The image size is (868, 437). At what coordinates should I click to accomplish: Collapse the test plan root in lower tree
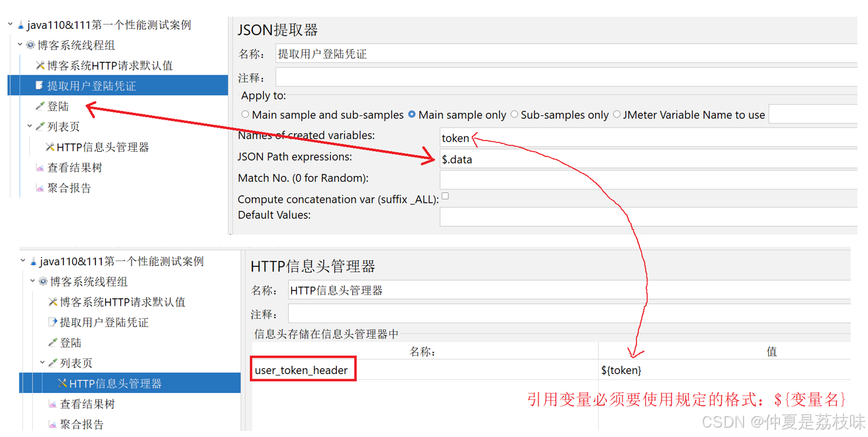click(23, 261)
